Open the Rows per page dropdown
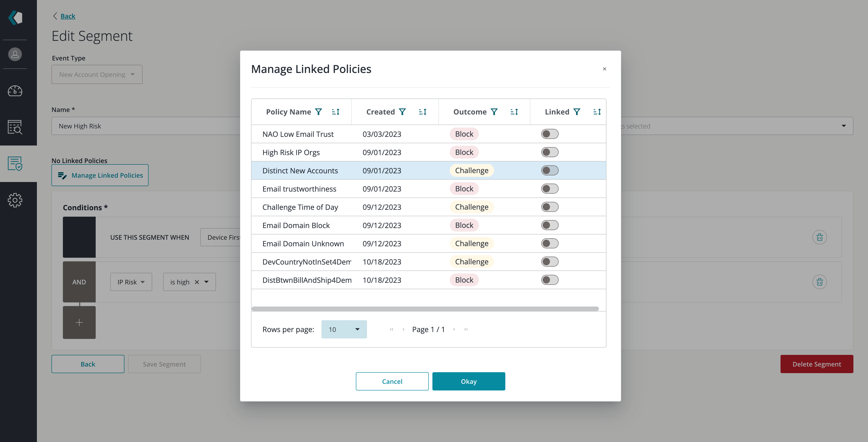This screenshot has height=442, width=868. coord(344,329)
